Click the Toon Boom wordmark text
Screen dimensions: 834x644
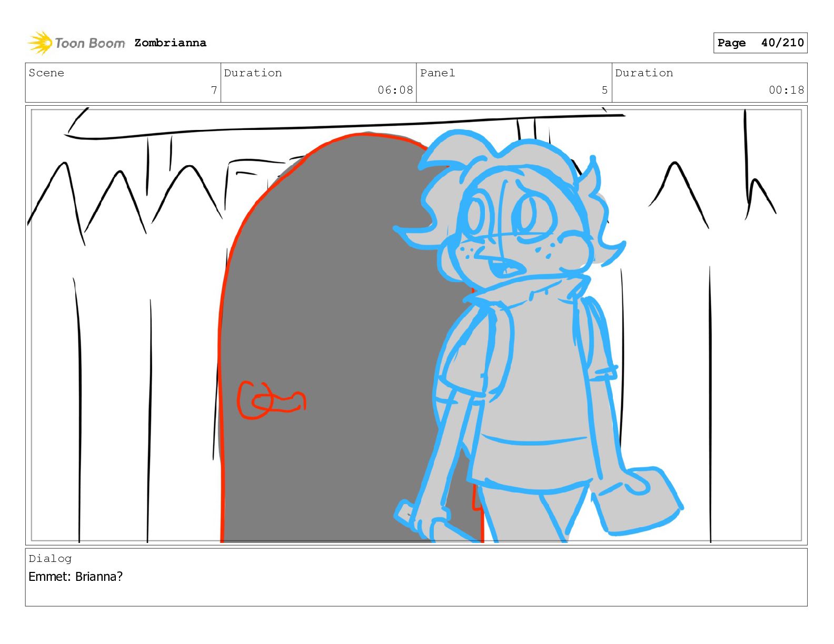point(90,43)
